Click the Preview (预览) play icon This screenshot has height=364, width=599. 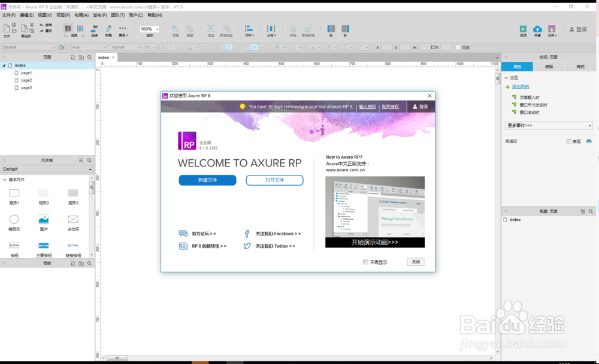tap(523, 29)
